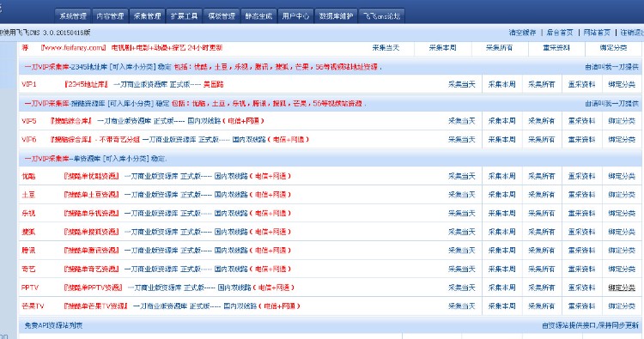The width and height of the screenshot is (644, 339).
Task: Click the PPTV row label
Action: click(29, 288)
